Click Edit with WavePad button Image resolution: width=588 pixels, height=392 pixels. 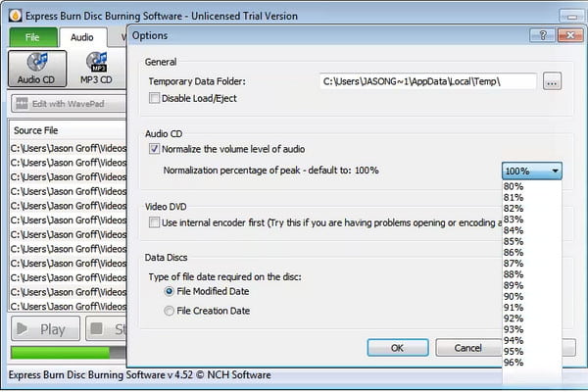(x=69, y=104)
